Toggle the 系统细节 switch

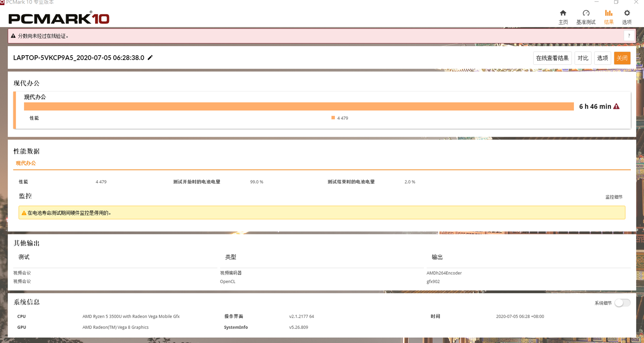pos(622,303)
